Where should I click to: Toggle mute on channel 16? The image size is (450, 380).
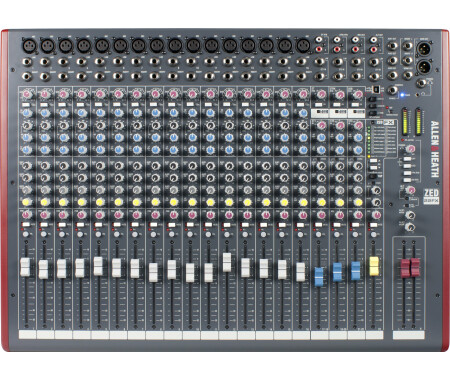click(300, 225)
